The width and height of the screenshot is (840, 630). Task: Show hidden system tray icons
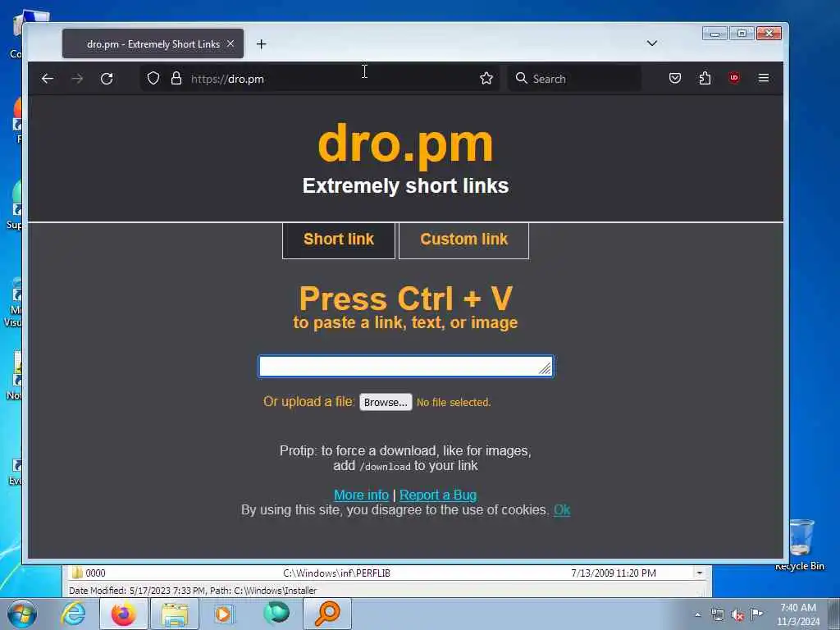697,614
